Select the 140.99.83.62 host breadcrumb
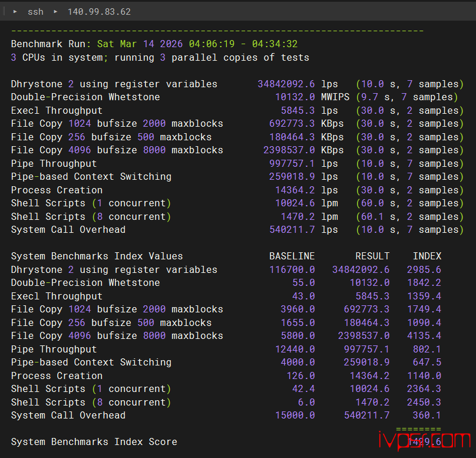The width and height of the screenshot is (476, 458). [x=99, y=12]
